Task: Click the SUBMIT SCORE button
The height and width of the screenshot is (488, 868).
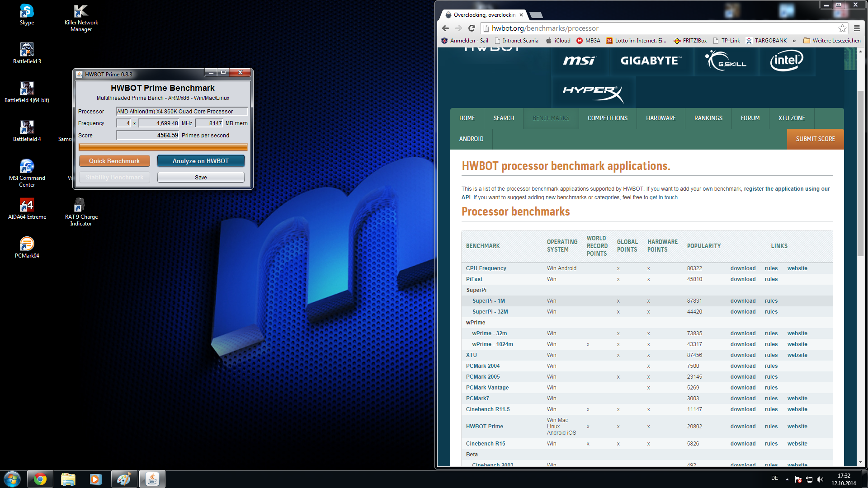Action: tap(815, 139)
